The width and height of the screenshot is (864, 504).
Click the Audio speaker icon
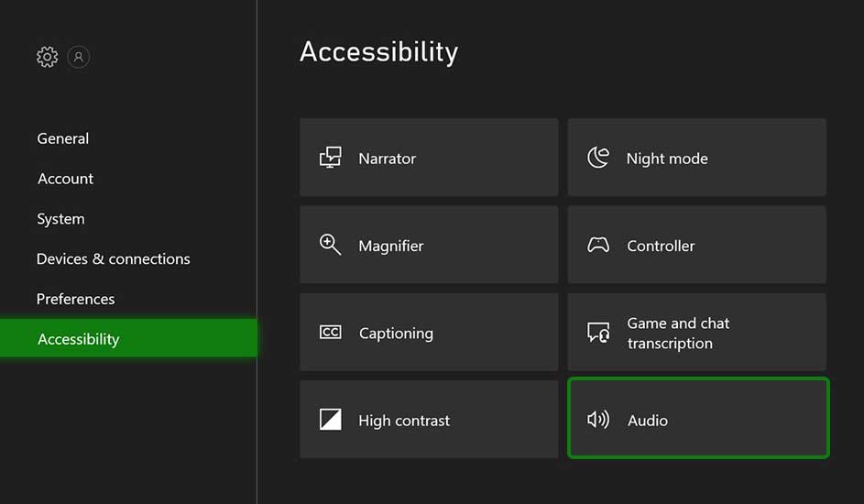point(598,421)
